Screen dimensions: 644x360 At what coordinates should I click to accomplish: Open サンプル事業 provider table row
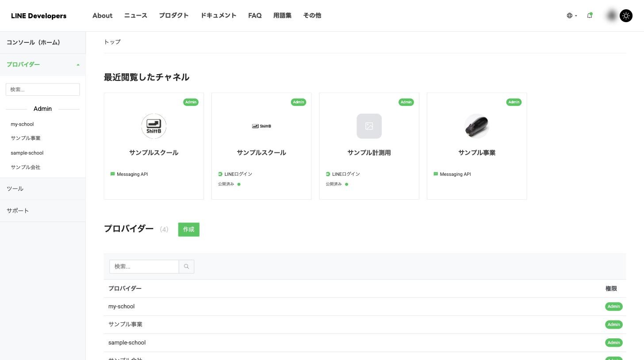[x=365, y=325]
